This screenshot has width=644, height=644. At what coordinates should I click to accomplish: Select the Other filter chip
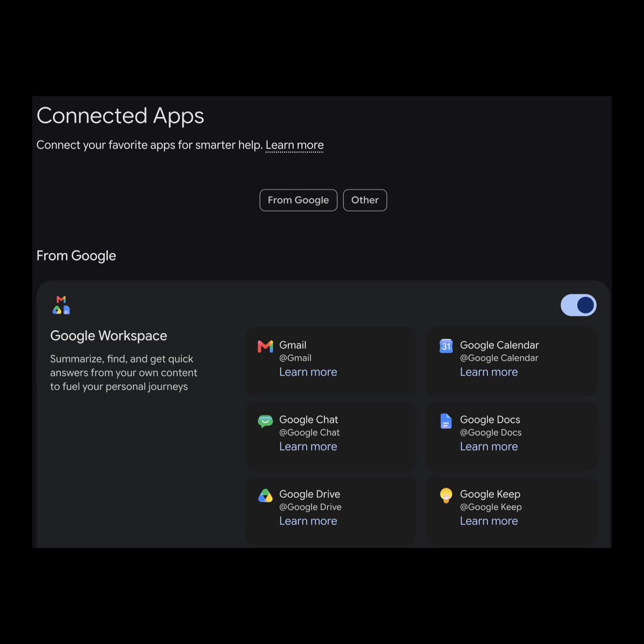click(x=365, y=200)
